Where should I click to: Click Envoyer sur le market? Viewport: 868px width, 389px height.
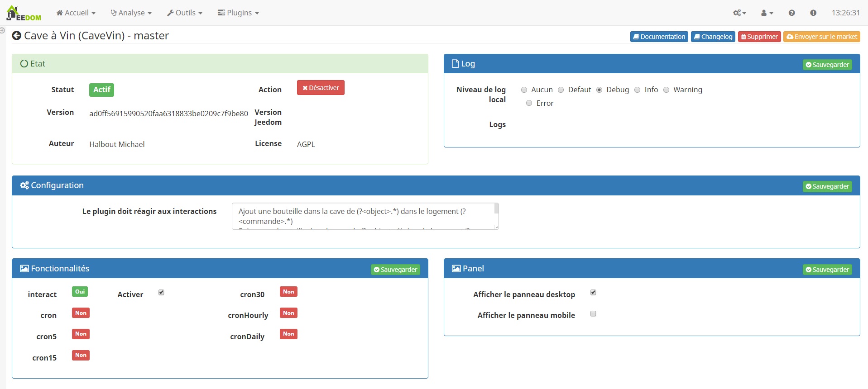(x=822, y=37)
